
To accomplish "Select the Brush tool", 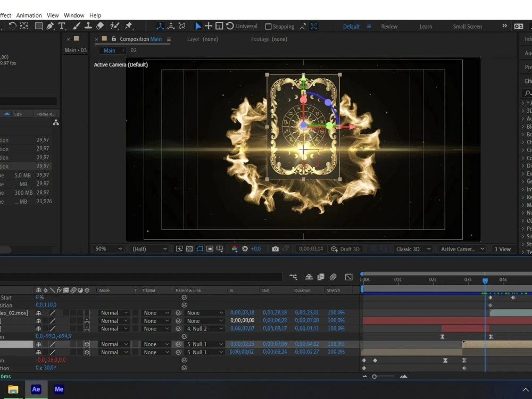I will (76, 26).
